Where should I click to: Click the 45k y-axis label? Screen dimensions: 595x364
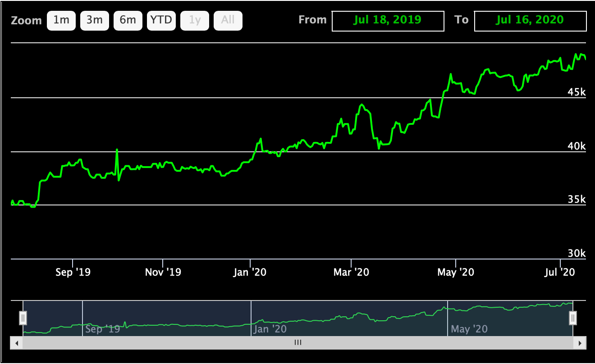(x=576, y=92)
